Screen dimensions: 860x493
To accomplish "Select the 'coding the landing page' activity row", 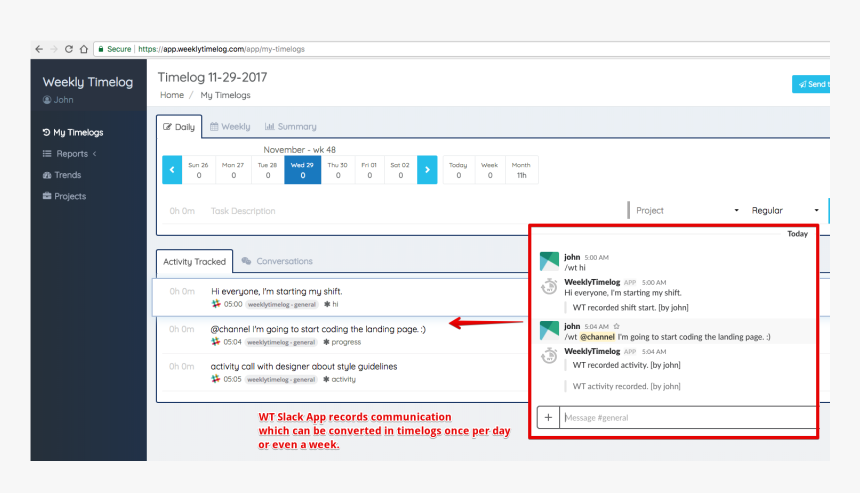I will pos(341,335).
